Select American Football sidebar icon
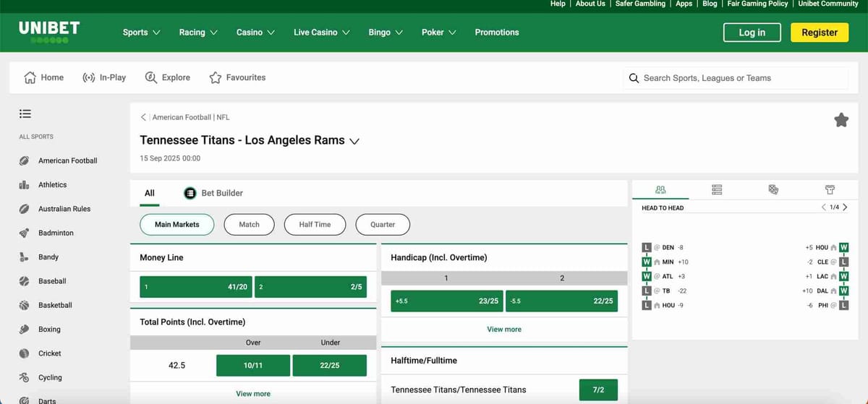 [x=25, y=160]
